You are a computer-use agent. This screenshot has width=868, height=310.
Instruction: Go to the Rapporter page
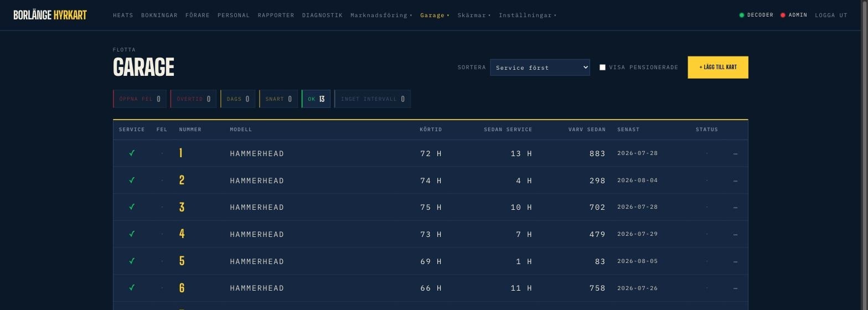tap(276, 15)
